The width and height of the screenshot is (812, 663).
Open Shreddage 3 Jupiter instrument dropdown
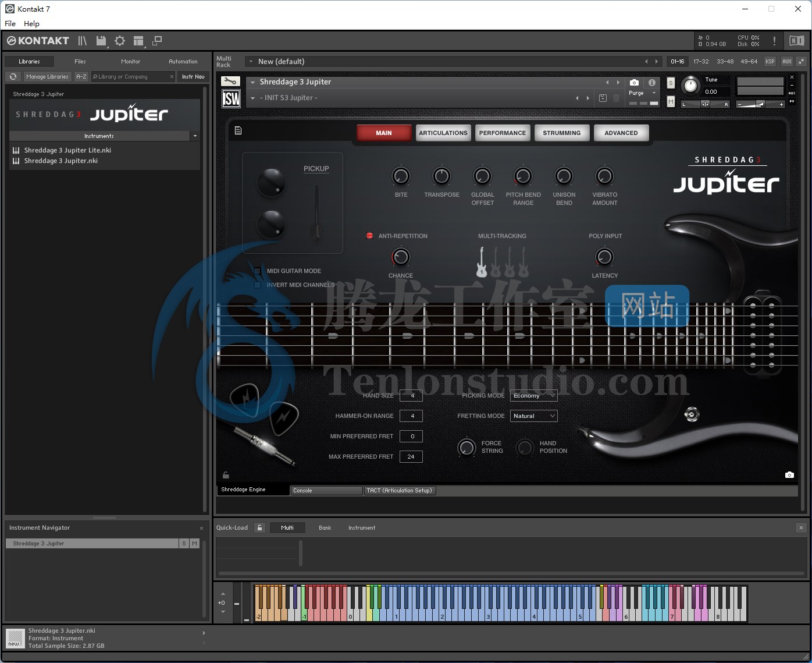pyautogui.click(x=253, y=82)
